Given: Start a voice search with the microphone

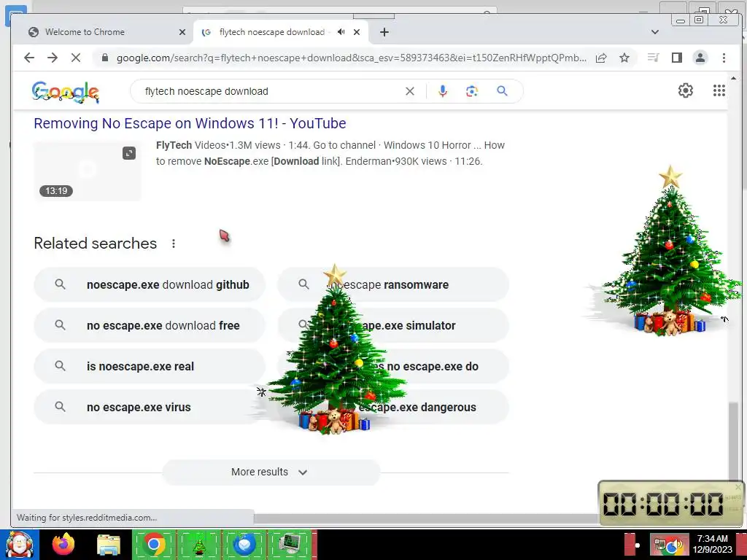Looking at the screenshot, I should 443,91.
